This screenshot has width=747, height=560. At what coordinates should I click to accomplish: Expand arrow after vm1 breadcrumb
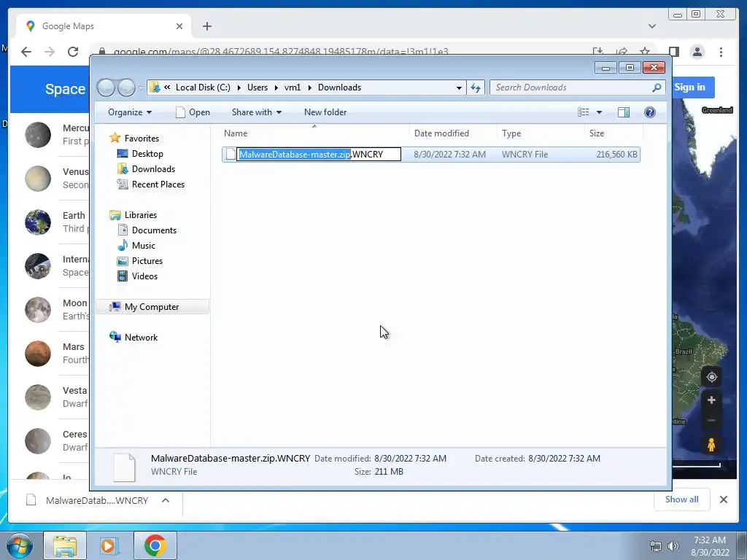pyautogui.click(x=309, y=87)
